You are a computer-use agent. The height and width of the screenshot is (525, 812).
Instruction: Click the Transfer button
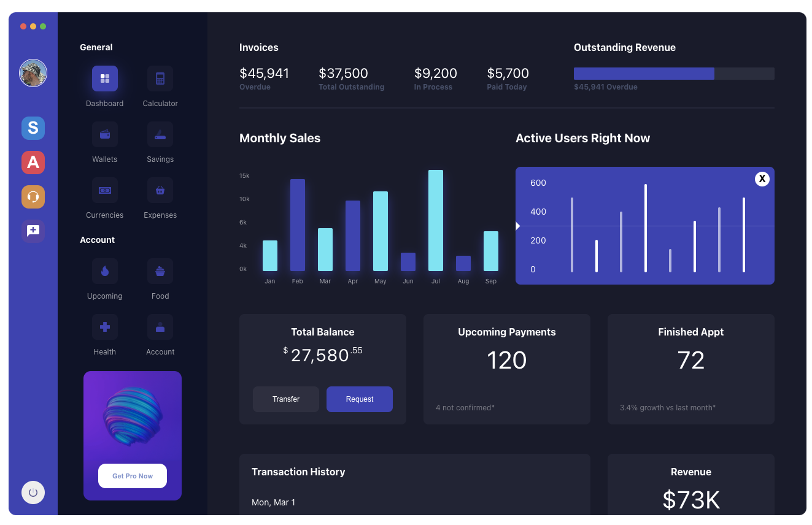pos(285,399)
